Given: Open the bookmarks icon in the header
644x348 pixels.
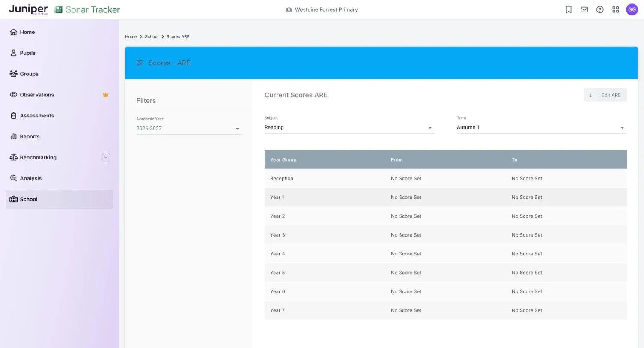Looking at the screenshot, I should coord(569,9).
